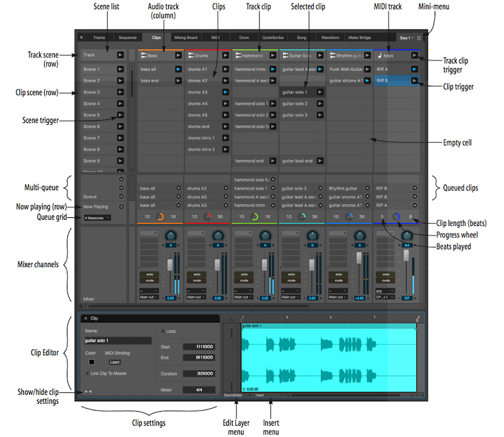Click the clip Name field 'guitar solo 1'

tap(118, 341)
